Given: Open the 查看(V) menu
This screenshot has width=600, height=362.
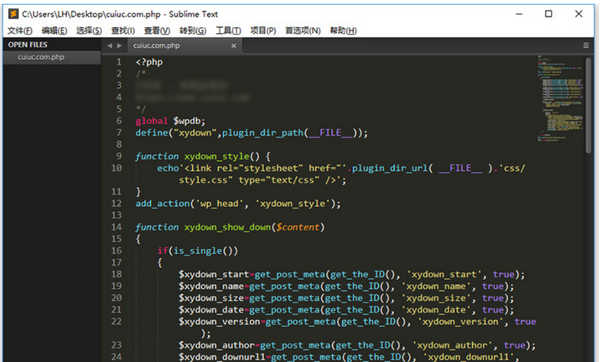Looking at the screenshot, I should click(x=157, y=31).
